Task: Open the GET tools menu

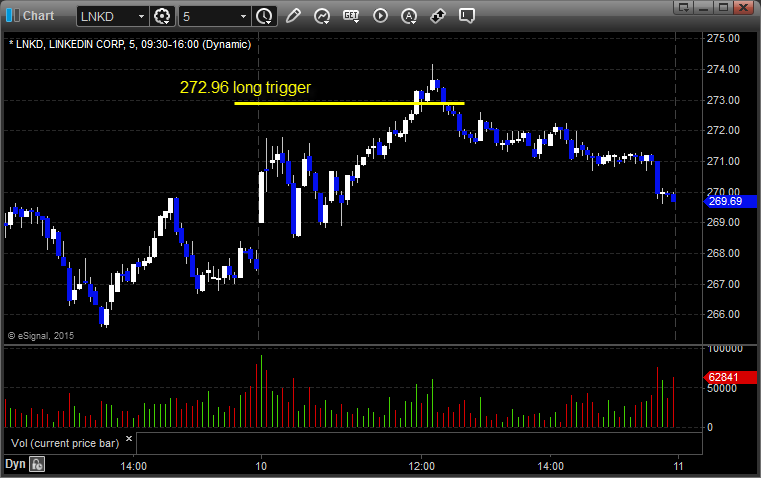Action: [351, 16]
